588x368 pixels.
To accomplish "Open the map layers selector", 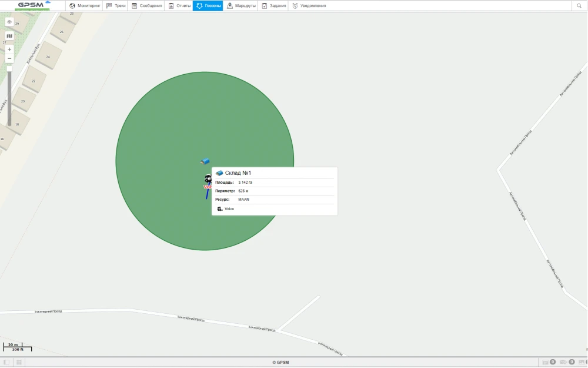I will click(x=9, y=36).
